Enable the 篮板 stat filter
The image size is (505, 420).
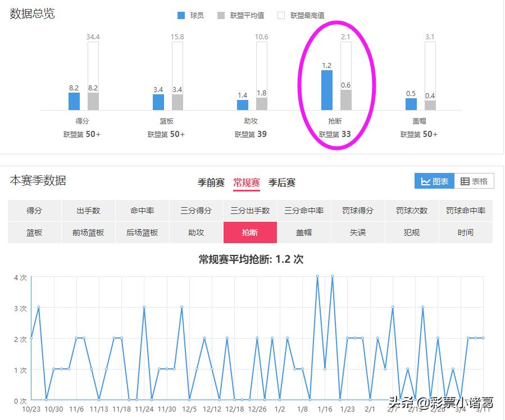(x=34, y=231)
